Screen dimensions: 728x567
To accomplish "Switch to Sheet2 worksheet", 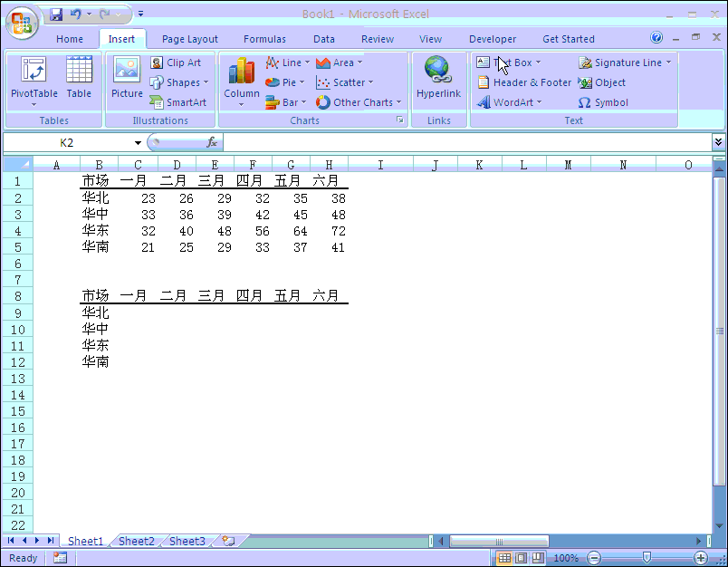I will pos(136,541).
